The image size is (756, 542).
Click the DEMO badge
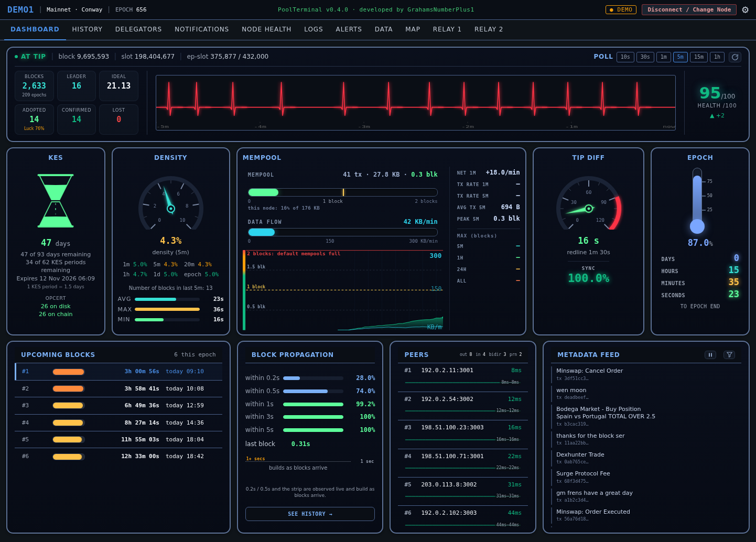(621, 10)
